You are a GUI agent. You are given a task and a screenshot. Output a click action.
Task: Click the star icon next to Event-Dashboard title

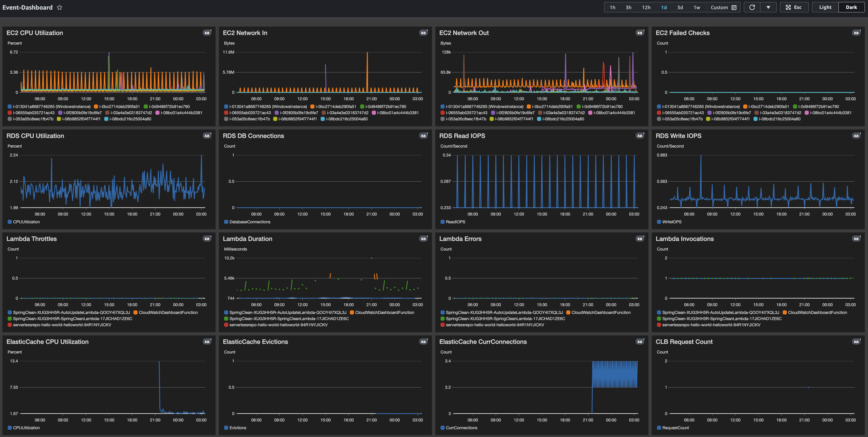pos(60,7)
